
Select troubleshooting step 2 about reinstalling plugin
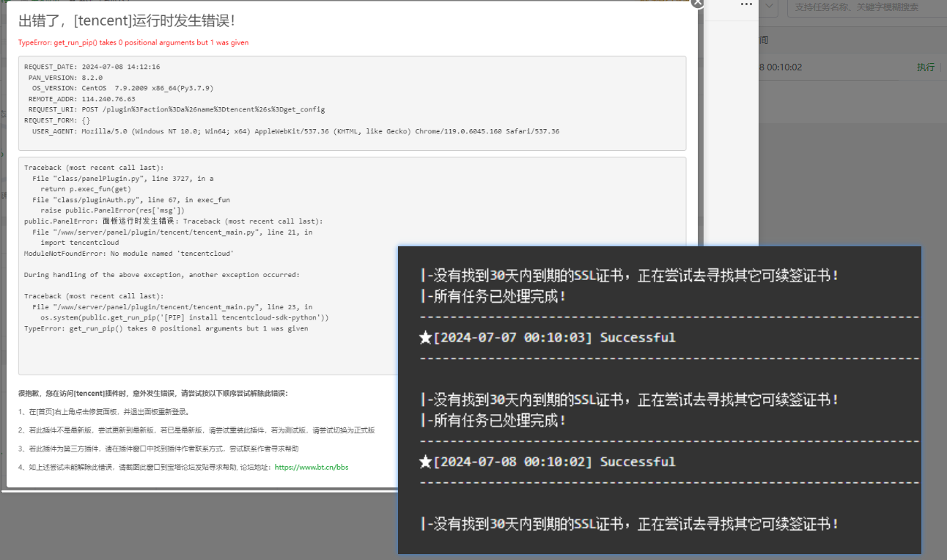coord(196,430)
